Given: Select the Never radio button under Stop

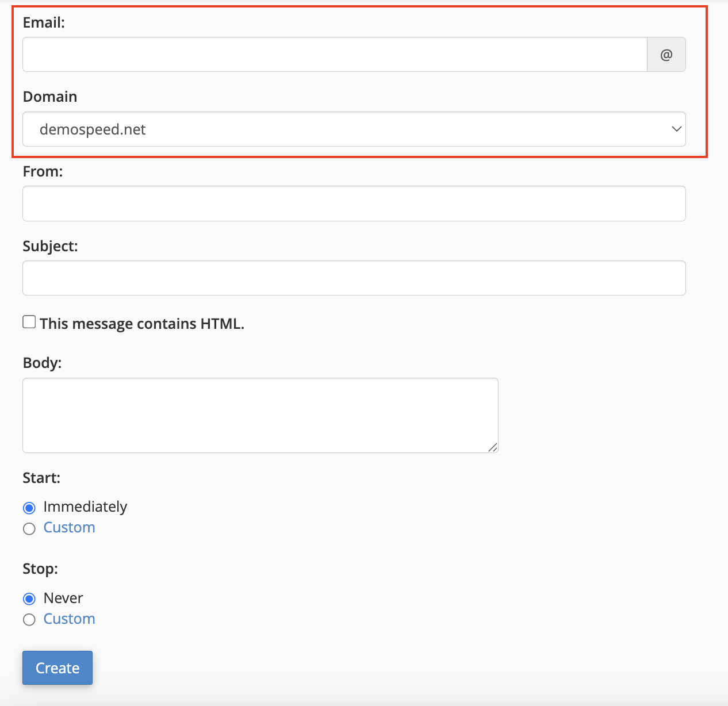Looking at the screenshot, I should (29, 599).
